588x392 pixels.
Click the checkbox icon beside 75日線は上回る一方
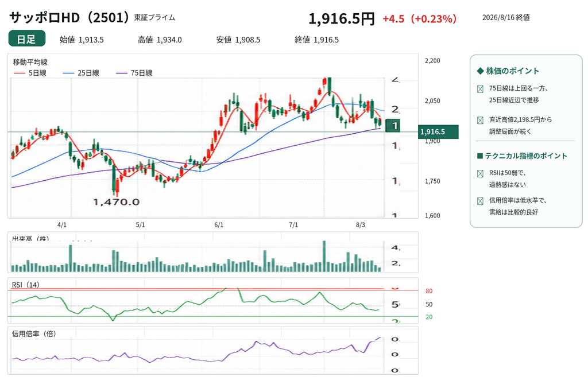click(480, 89)
